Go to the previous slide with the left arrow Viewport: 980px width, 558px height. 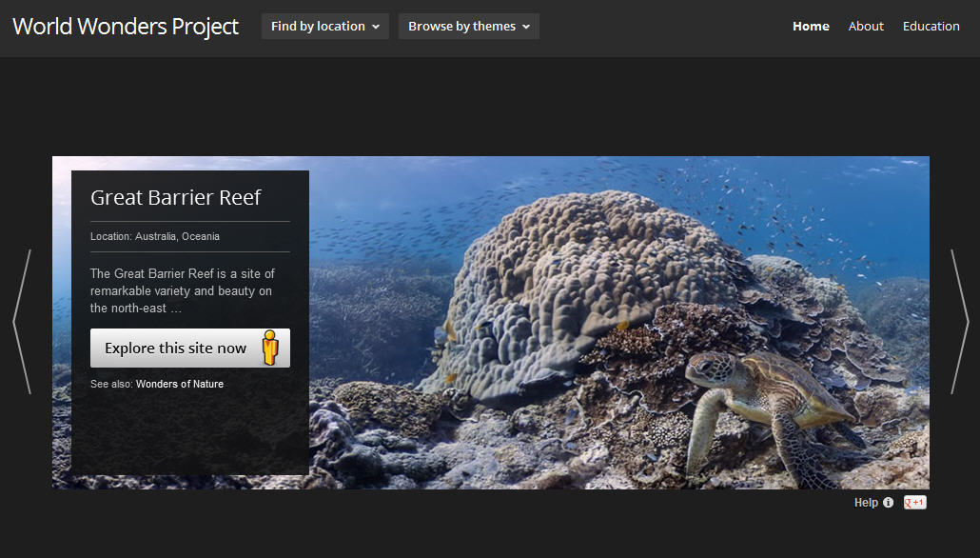[x=22, y=322]
